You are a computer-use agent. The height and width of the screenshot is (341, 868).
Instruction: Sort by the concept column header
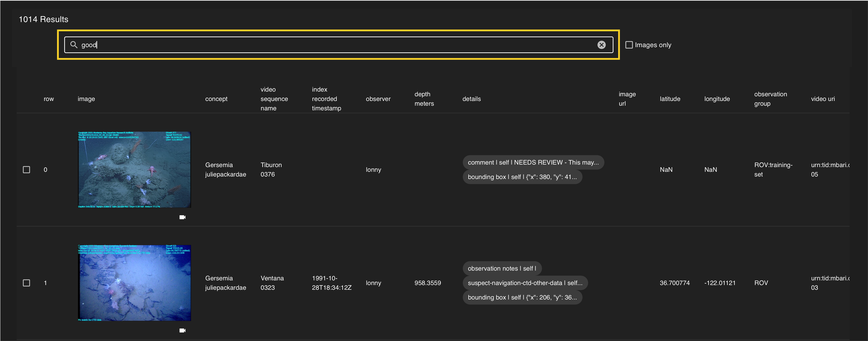pos(216,99)
